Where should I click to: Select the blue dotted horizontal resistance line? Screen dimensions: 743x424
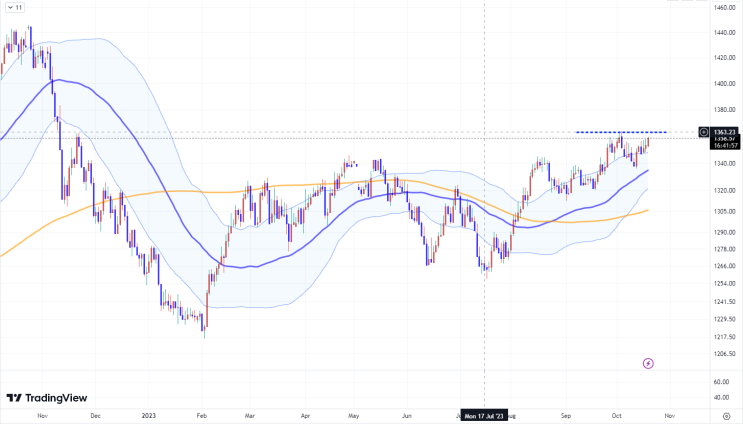click(621, 132)
